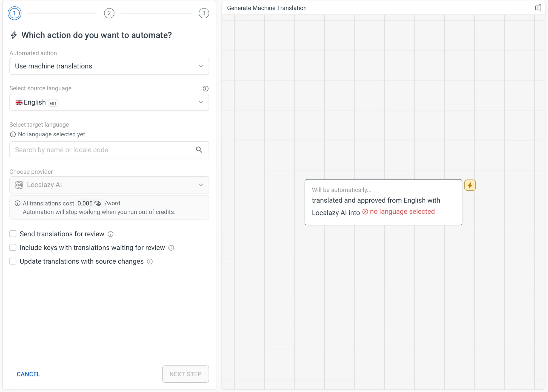Focus the target language search field
548x392 pixels.
tap(101, 150)
